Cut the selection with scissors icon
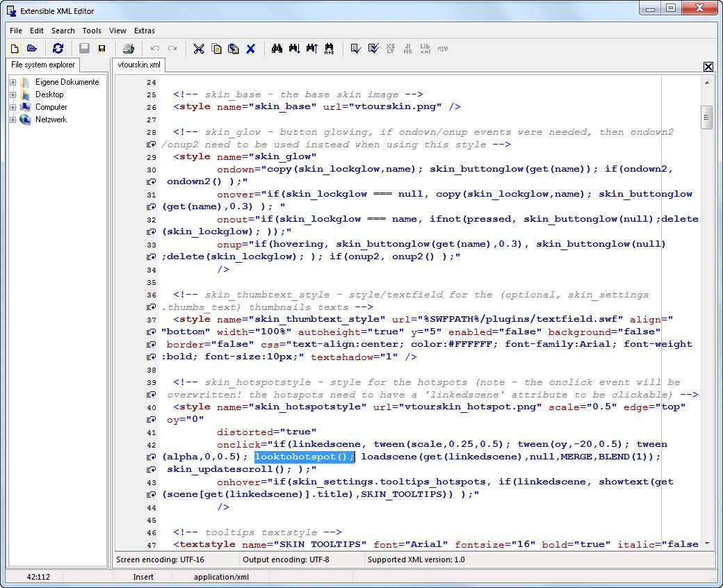 [x=199, y=49]
